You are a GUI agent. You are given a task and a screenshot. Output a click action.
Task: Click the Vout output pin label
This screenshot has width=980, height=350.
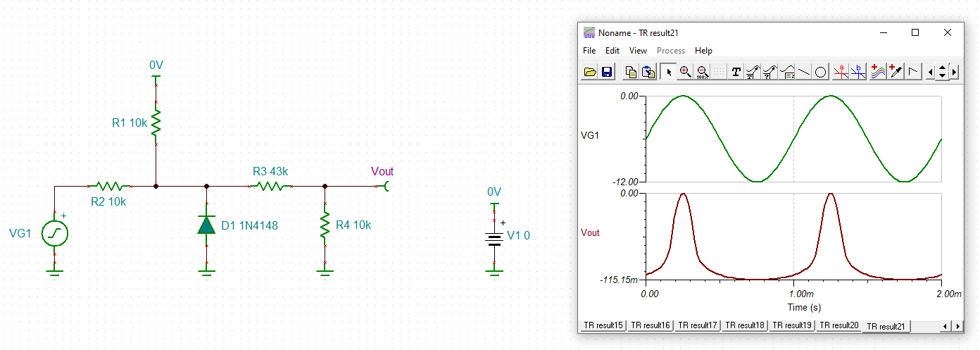coord(382,171)
